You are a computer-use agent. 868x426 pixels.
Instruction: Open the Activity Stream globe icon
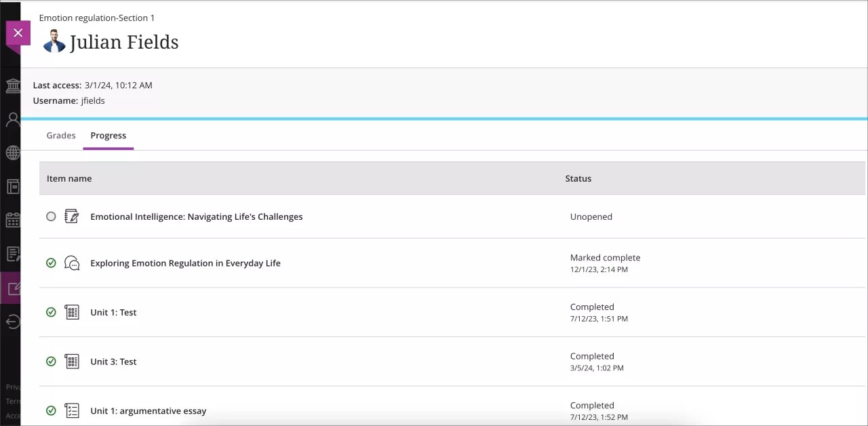coord(13,153)
